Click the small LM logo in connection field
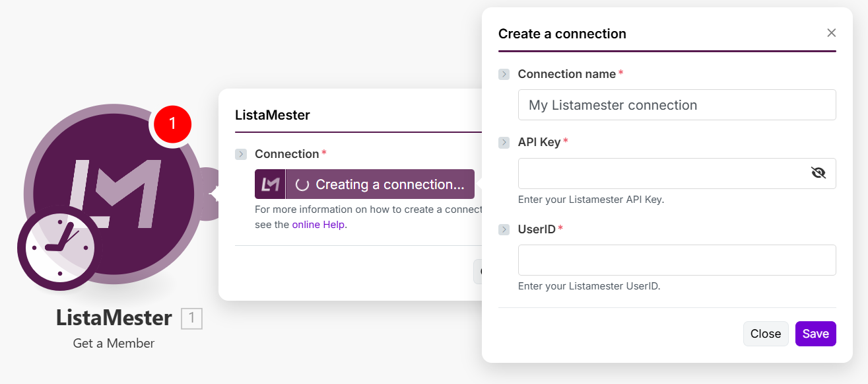 [x=271, y=184]
